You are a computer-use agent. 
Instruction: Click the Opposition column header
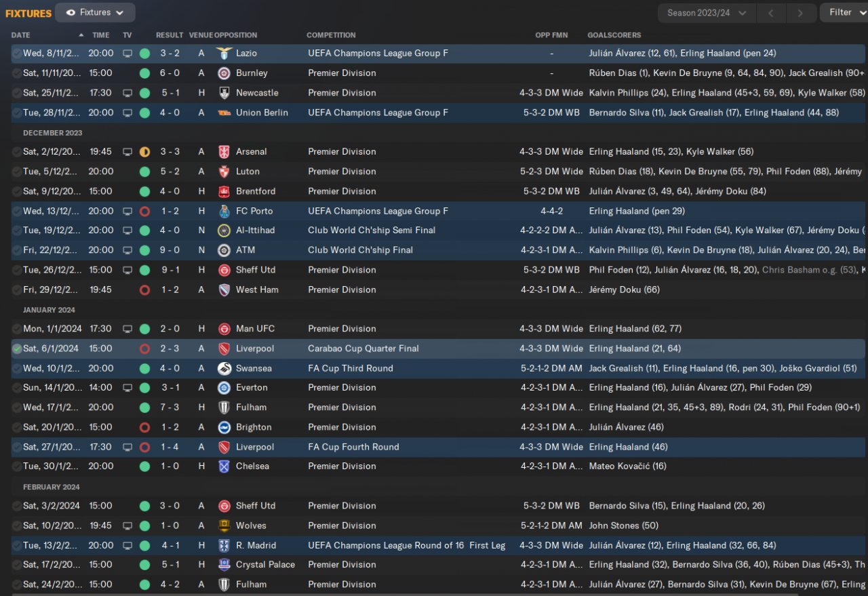click(235, 35)
